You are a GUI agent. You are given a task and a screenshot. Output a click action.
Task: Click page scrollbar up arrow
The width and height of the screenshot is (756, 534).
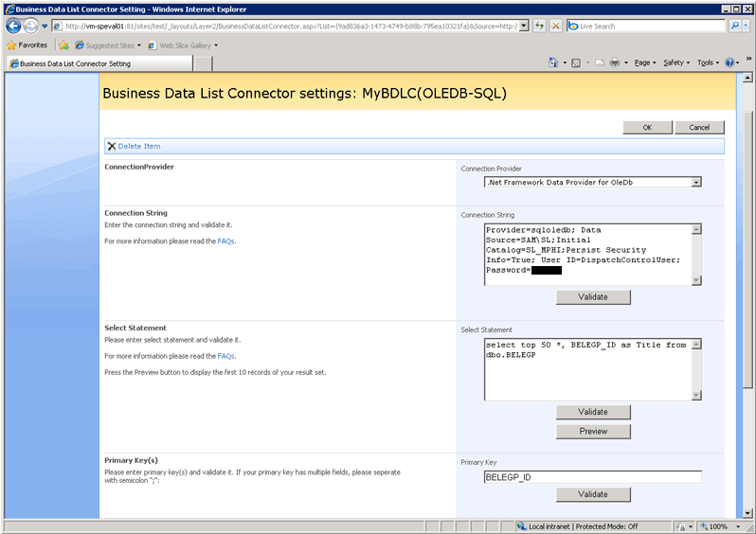click(747, 78)
